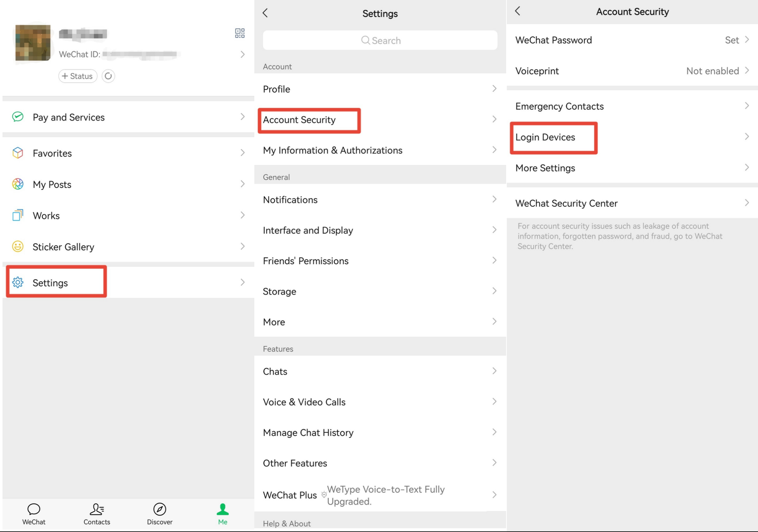Switch to the Discover tab
758x532 pixels.
click(160, 514)
